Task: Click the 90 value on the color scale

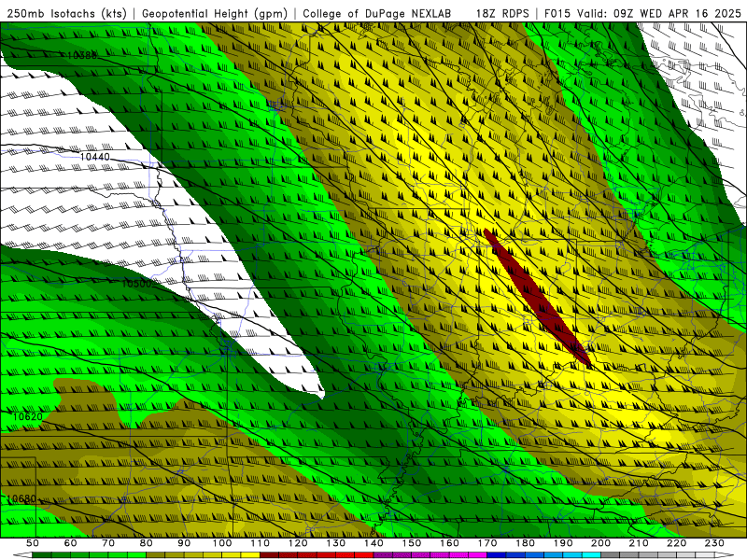Action: click(184, 543)
